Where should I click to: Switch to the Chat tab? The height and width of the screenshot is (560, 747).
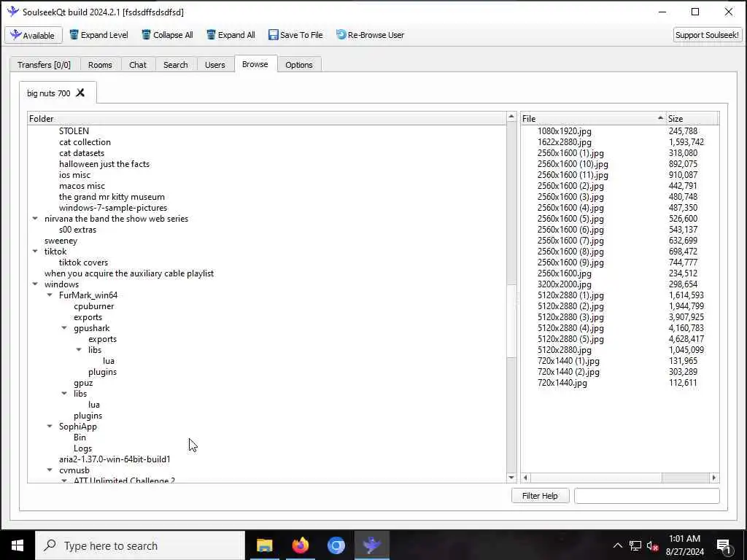138,65
